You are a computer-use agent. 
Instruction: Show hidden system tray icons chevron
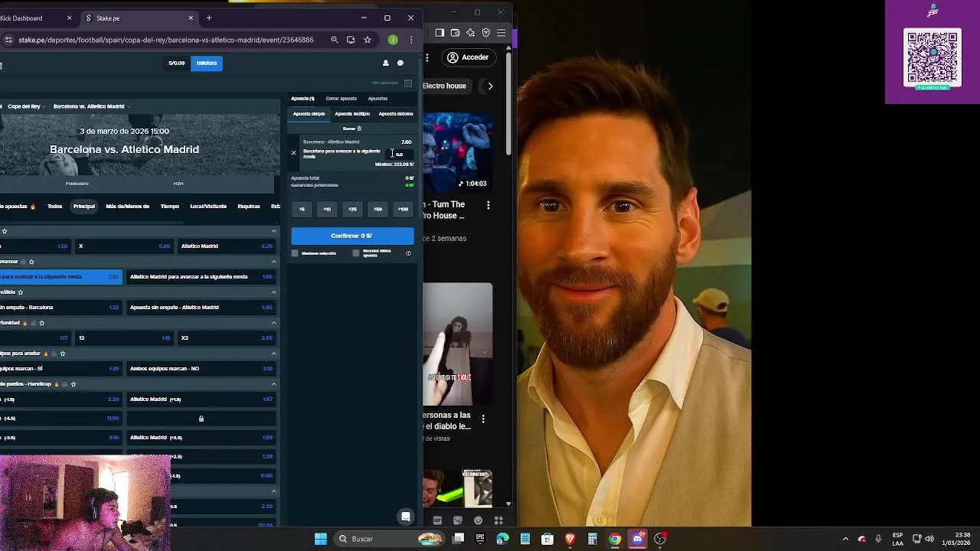click(845, 539)
